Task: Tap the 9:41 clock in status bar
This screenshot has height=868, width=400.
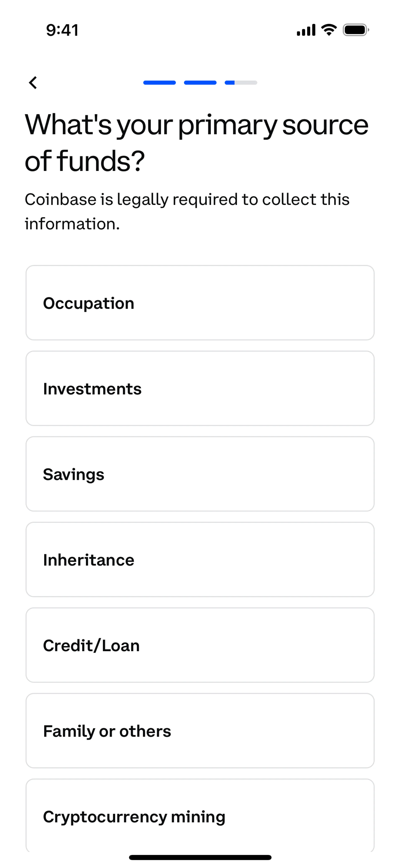Action: click(62, 30)
